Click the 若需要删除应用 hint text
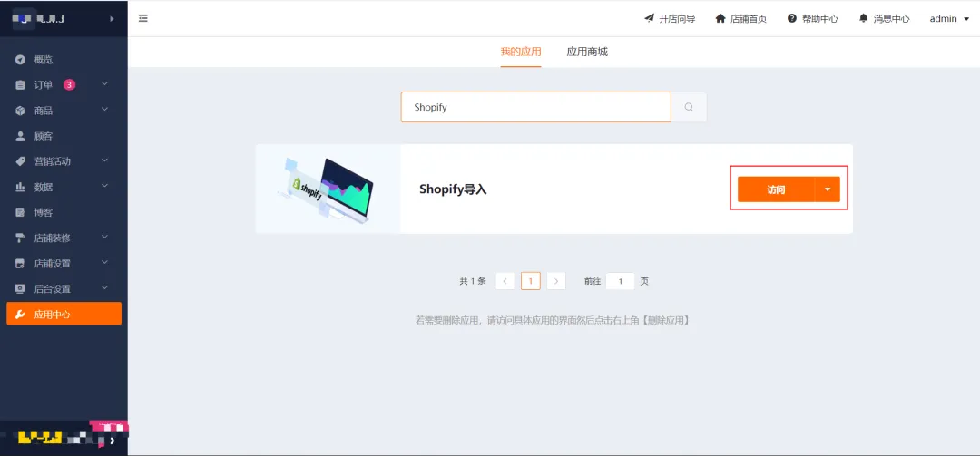Screen dimensions: 980x456 [554, 320]
